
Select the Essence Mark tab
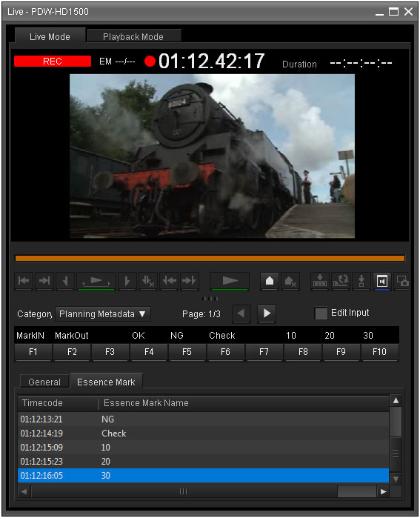(106, 382)
